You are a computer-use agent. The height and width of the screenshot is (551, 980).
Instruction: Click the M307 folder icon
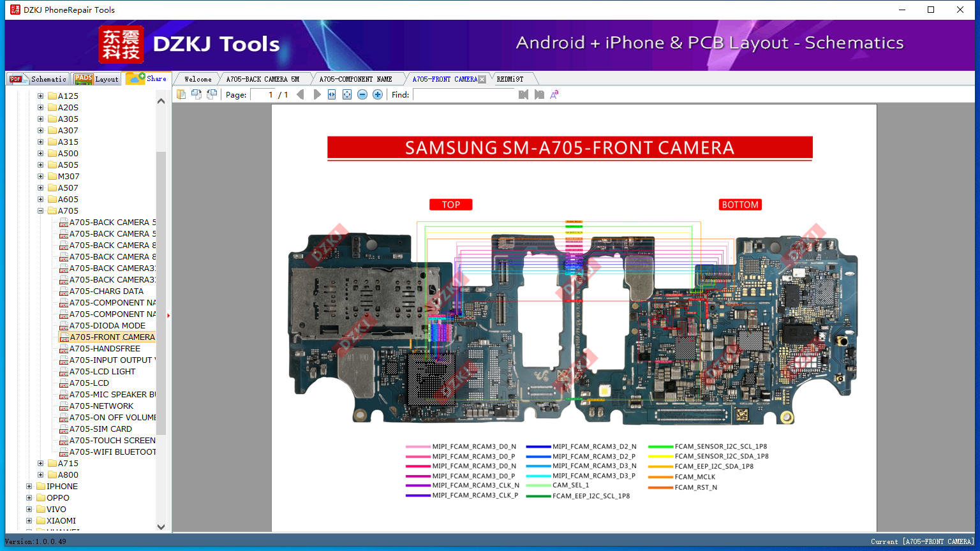point(52,177)
